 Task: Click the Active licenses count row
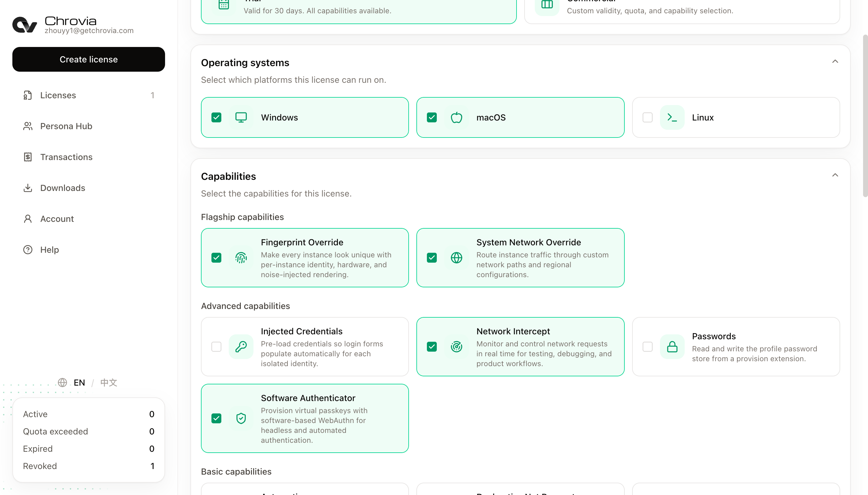(x=88, y=414)
